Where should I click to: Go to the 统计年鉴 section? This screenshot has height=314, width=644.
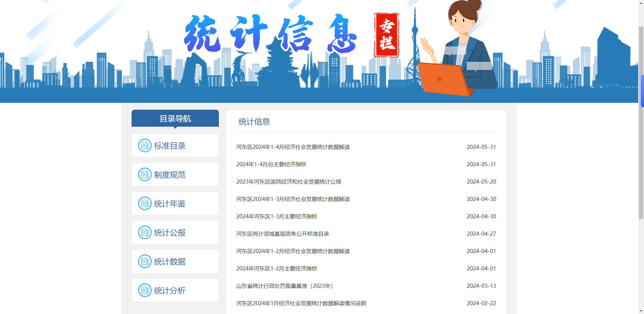pos(175,203)
